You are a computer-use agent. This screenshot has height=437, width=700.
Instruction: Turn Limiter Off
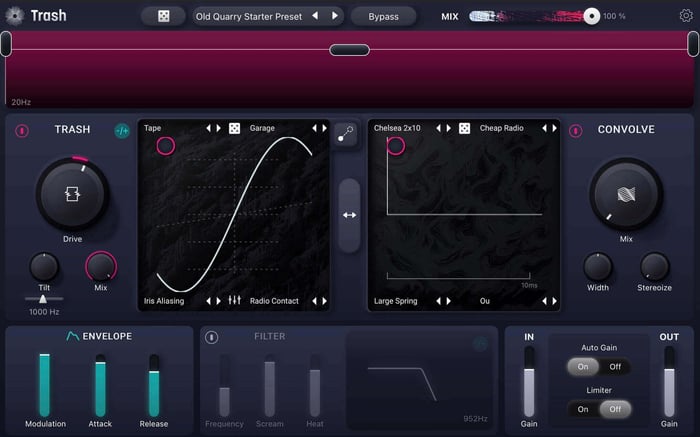tap(615, 409)
